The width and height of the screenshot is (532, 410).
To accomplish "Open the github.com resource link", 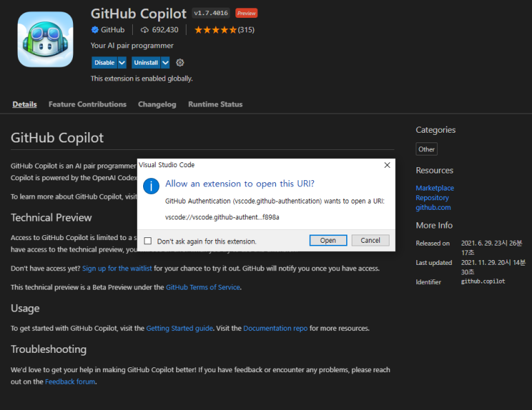I will point(434,208).
